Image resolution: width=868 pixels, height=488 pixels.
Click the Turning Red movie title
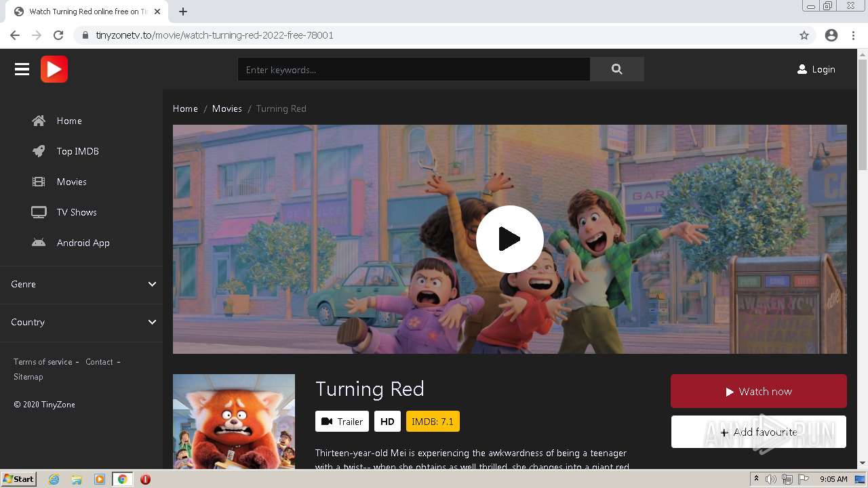[x=370, y=388]
